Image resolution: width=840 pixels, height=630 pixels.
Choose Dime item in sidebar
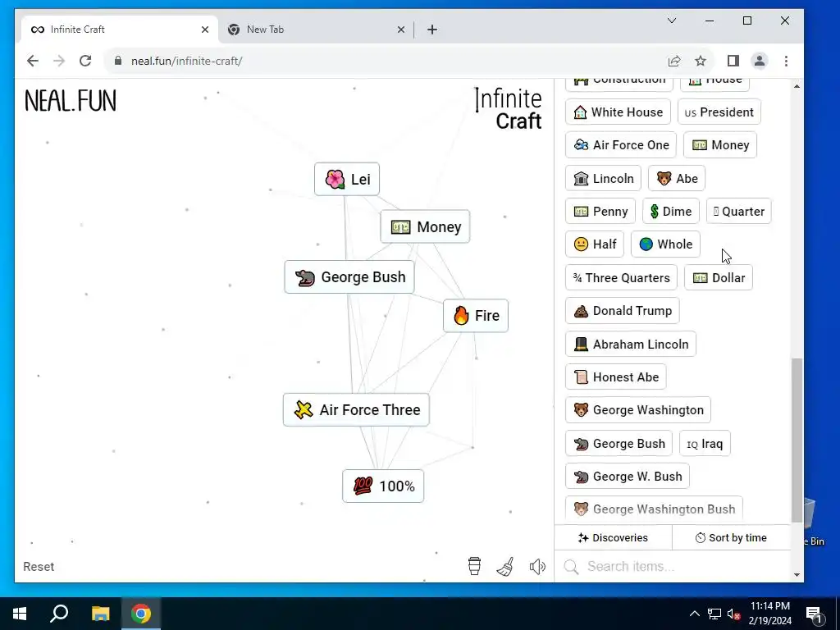(x=671, y=211)
